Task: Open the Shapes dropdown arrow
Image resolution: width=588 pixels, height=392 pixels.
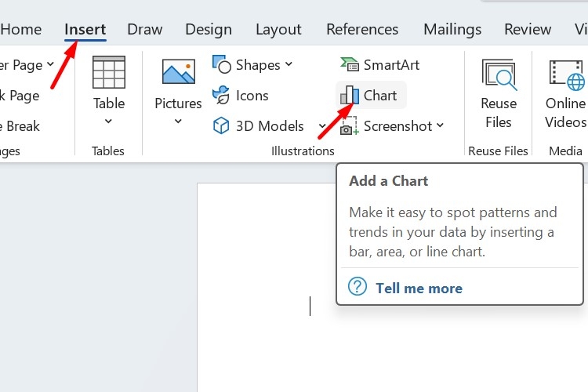Action: 289,64
